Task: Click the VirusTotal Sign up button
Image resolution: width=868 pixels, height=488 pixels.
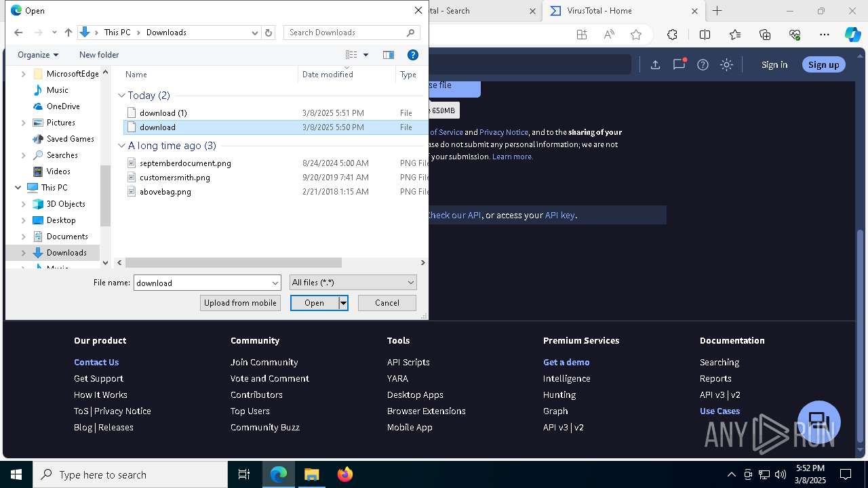Action: coord(824,64)
